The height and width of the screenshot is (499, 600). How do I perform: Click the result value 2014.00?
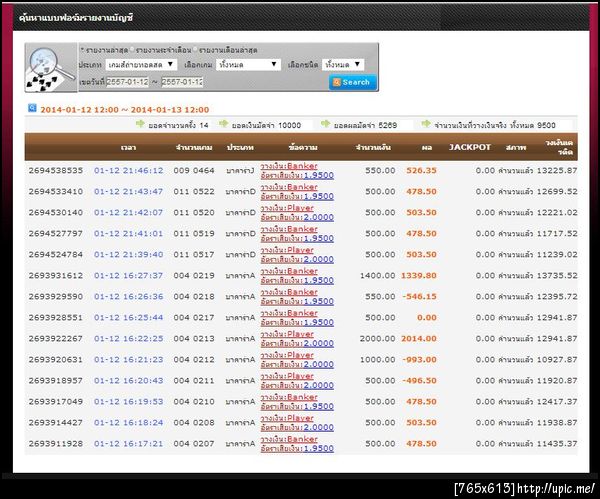(419, 339)
